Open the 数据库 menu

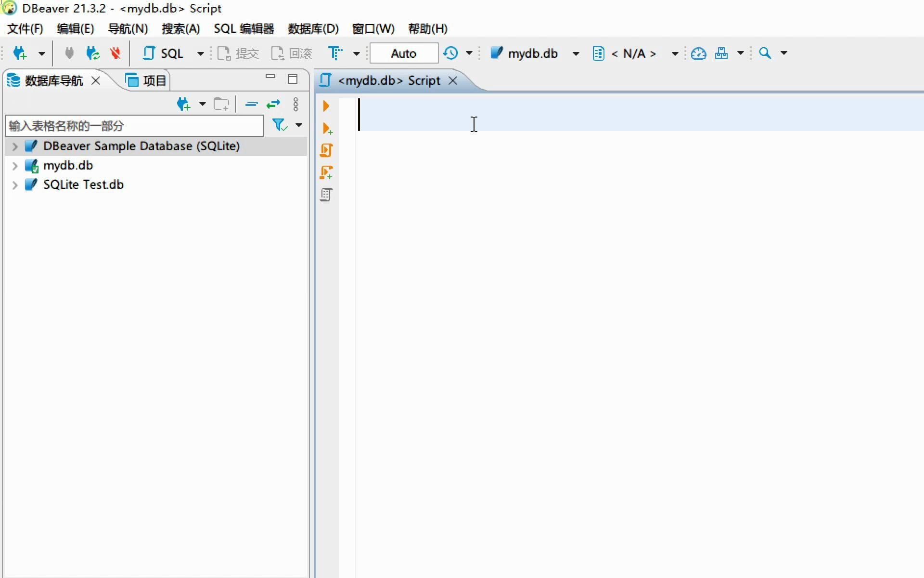tap(311, 28)
